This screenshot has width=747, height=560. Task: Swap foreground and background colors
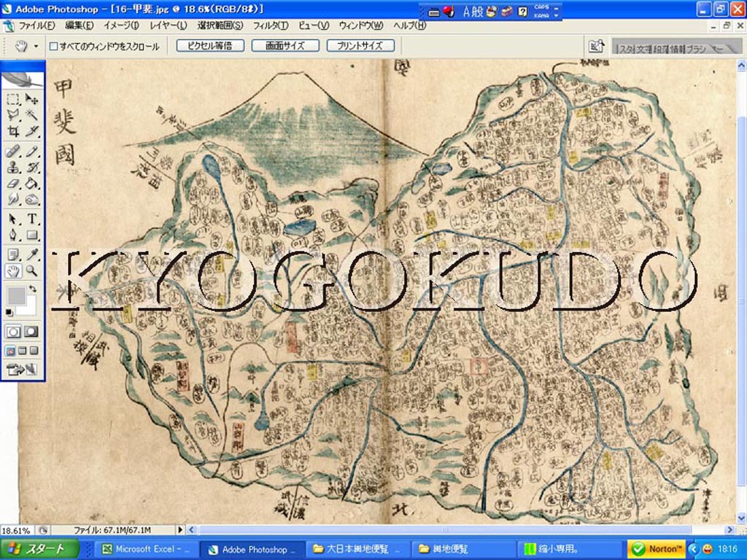click(32, 289)
